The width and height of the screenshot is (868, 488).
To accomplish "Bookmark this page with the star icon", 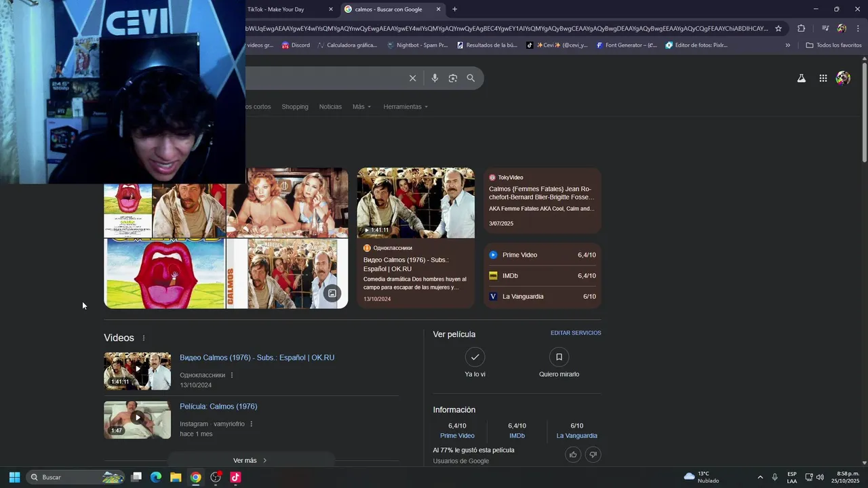I will [x=778, y=28].
